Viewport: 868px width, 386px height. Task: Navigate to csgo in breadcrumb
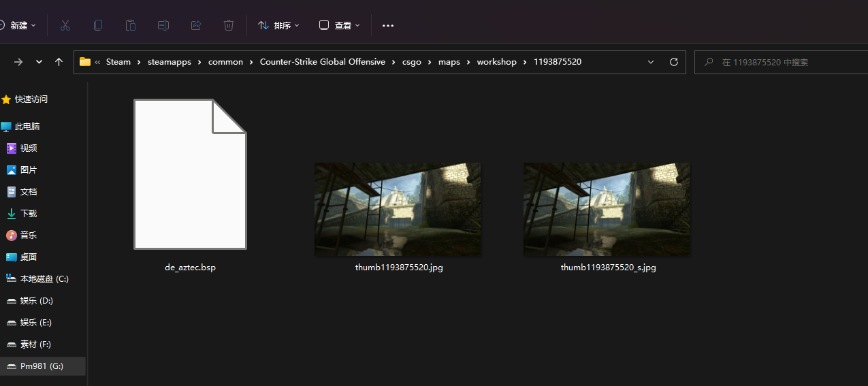412,62
